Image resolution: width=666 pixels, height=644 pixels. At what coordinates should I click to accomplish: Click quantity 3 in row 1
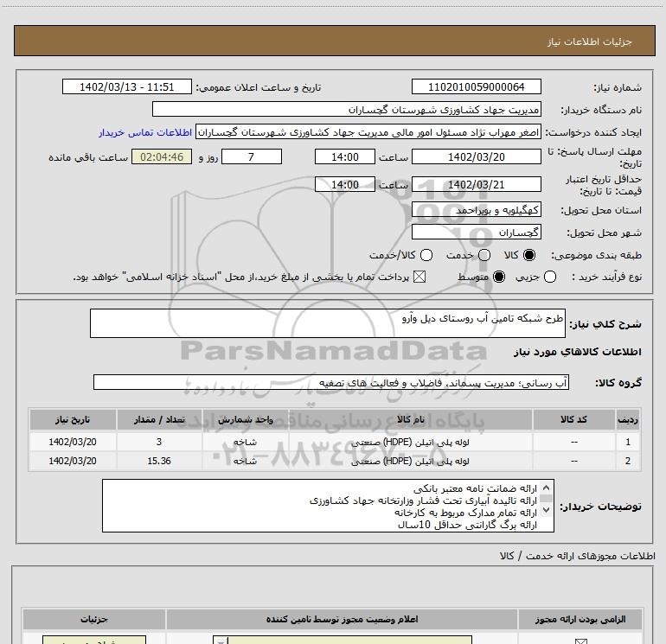159,442
